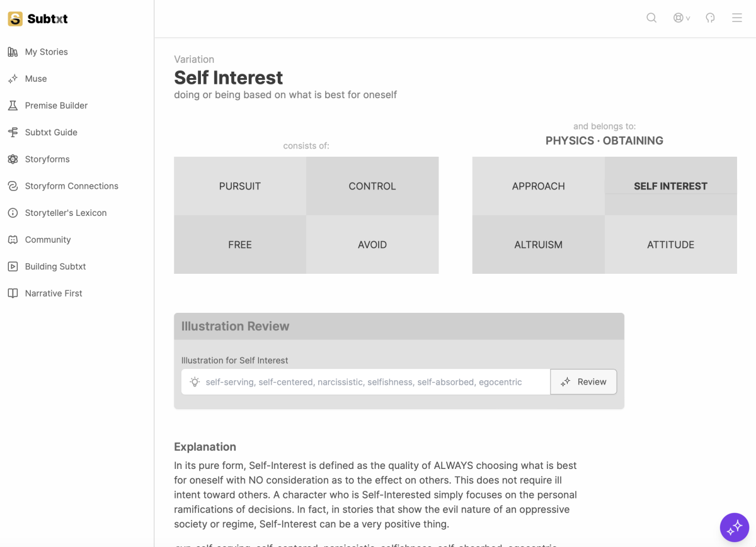View the Storyforms panel
This screenshot has height=547, width=756.
tap(47, 159)
